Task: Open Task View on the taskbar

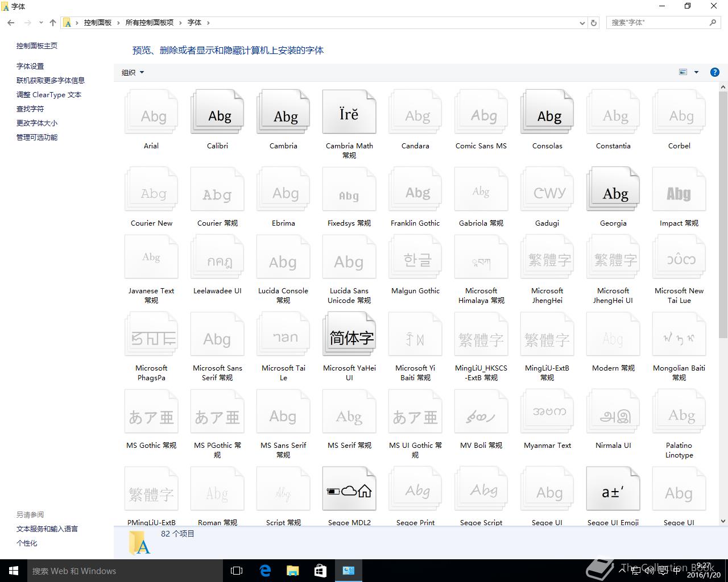Action: click(x=237, y=571)
